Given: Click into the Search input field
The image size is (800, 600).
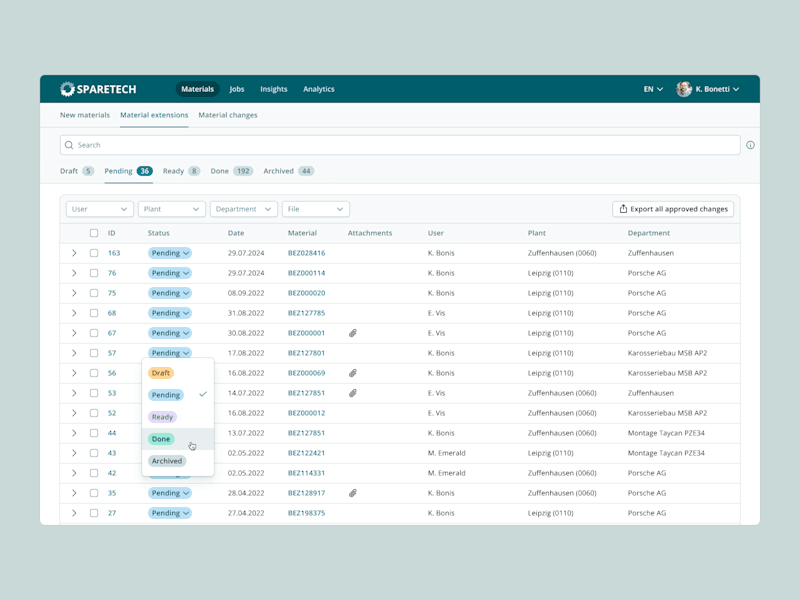Looking at the screenshot, I should point(400,145).
